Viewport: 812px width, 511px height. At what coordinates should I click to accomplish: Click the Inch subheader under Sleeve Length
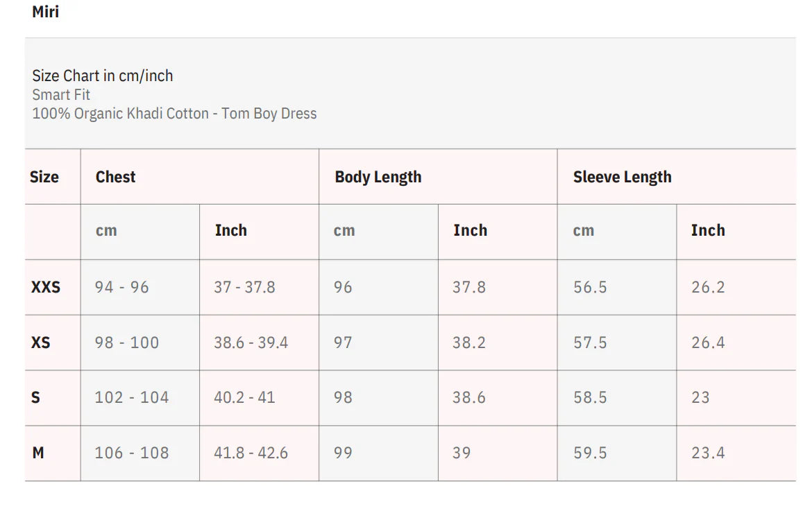pos(708,230)
